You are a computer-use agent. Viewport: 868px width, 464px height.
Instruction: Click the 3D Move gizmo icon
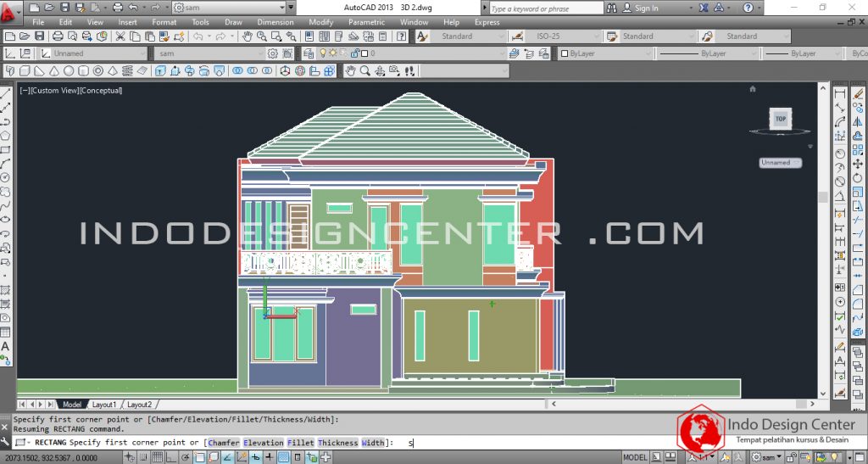click(x=285, y=71)
